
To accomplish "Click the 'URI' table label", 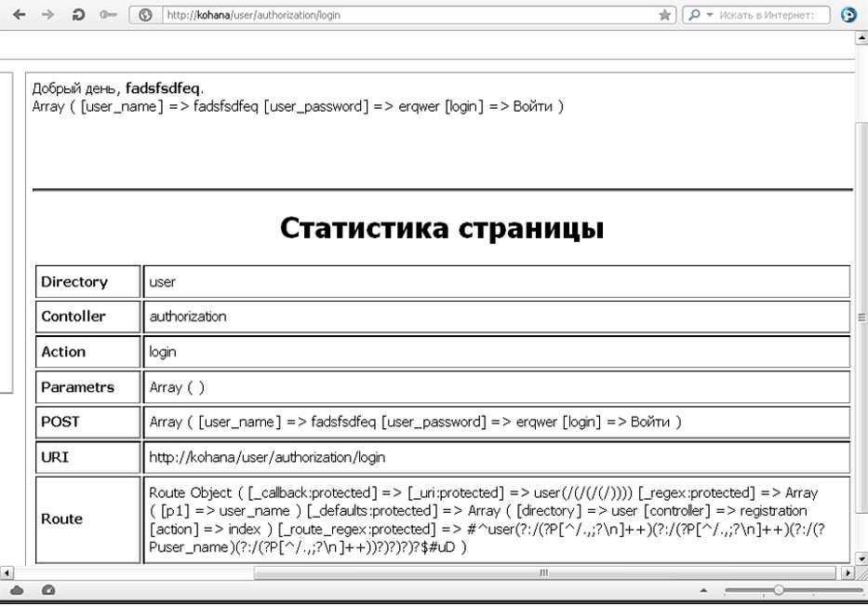I will tap(55, 457).
